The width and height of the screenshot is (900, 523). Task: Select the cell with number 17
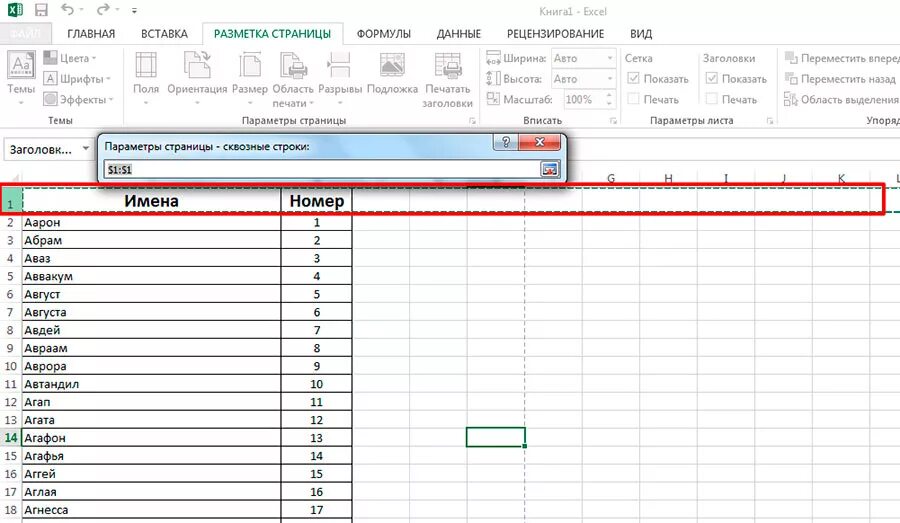click(316, 510)
